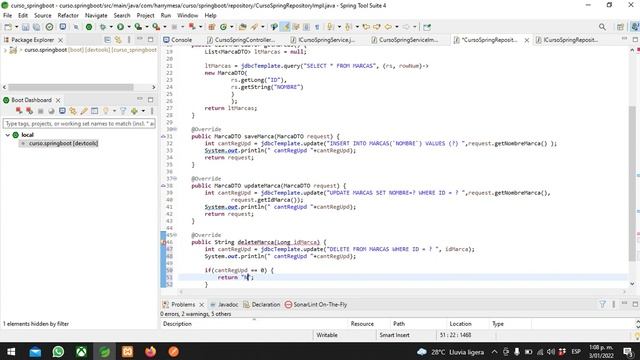Toggle Link with Editor in Package Explorer
The height and width of the screenshot is (360, 640).
tap(118, 40)
